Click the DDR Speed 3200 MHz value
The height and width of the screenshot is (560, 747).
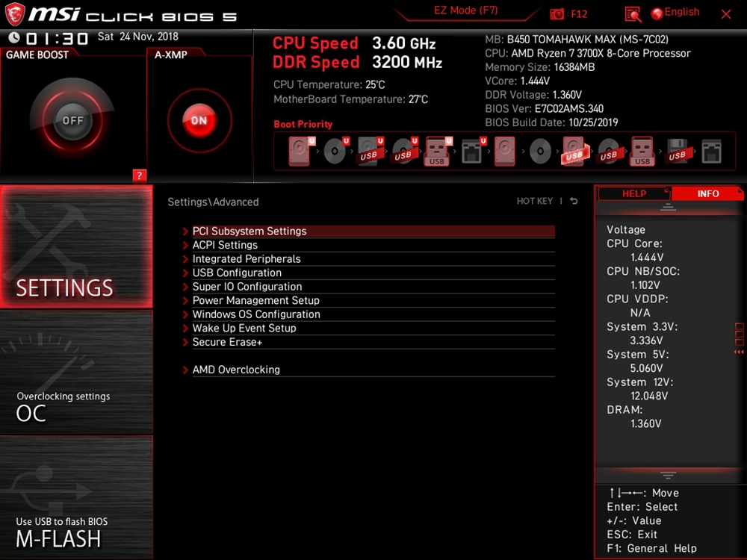tap(407, 63)
